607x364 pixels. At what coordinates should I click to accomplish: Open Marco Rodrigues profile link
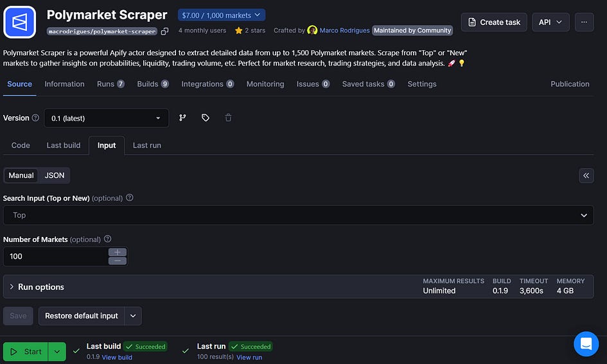[x=344, y=31]
